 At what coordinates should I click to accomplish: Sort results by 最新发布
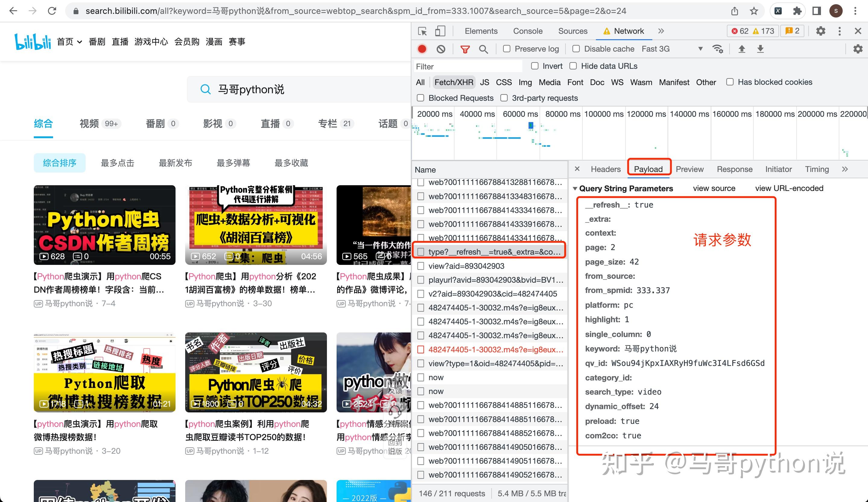[x=175, y=163]
